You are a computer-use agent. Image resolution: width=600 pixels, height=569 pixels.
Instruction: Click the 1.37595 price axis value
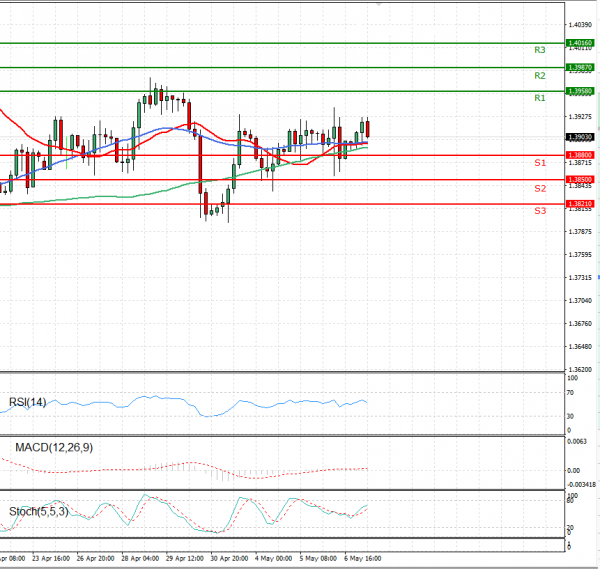(x=580, y=254)
